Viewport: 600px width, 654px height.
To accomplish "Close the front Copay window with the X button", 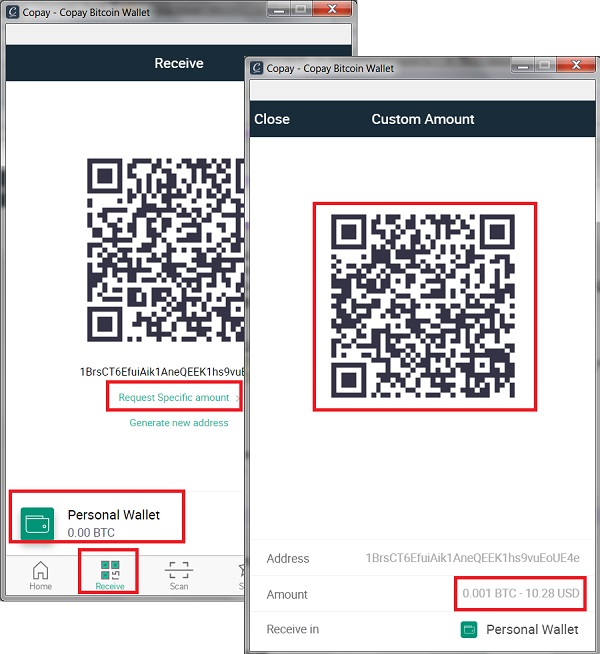I will pos(575,65).
